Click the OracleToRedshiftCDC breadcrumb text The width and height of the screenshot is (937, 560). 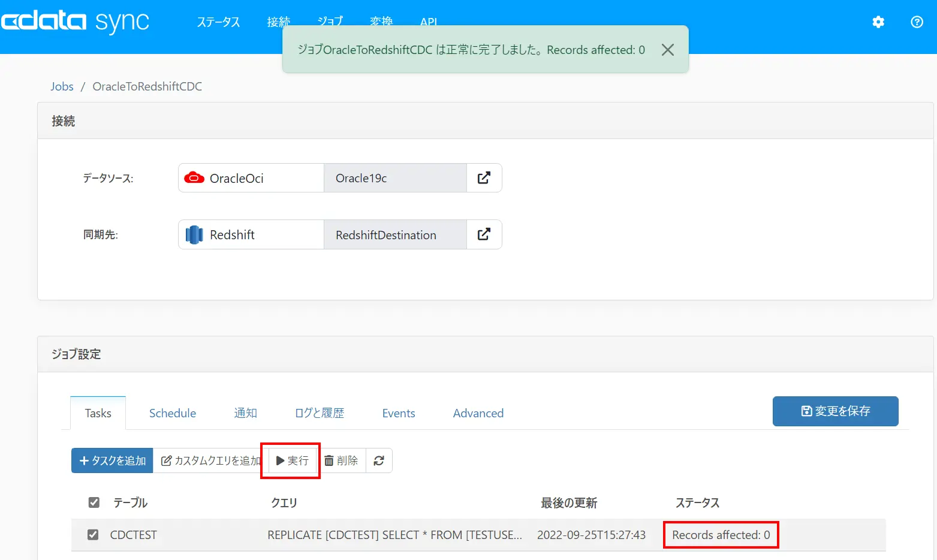click(x=147, y=86)
